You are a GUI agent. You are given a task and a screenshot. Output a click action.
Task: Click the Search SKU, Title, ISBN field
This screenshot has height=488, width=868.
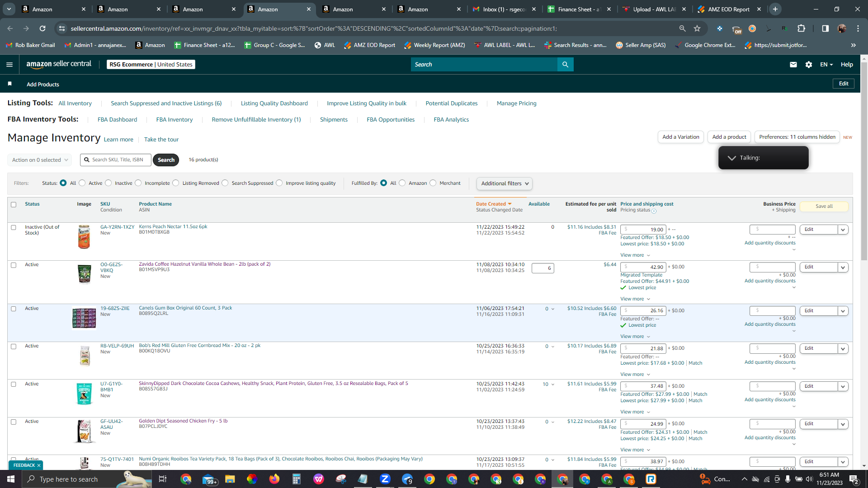[x=116, y=160]
